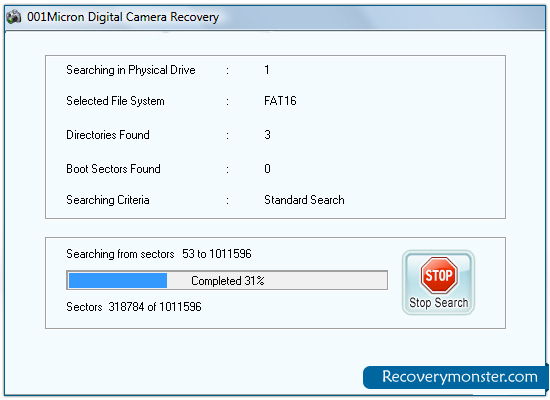This screenshot has width=550, height=400.
Task: Click the camera app icon in title bar
Action: point(14,17)
